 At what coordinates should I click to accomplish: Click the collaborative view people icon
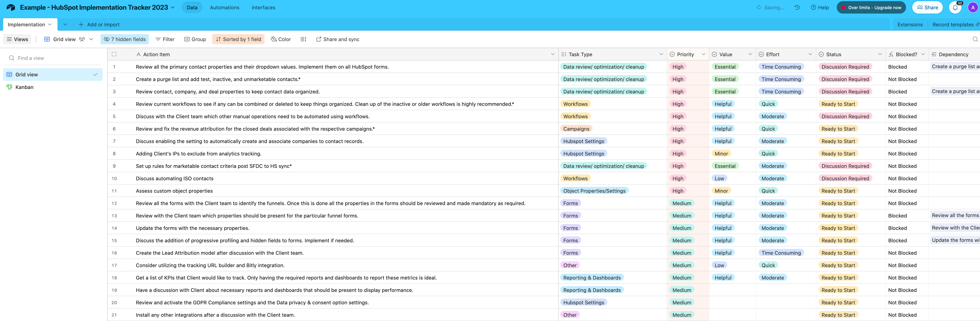(x=82, y=39)
